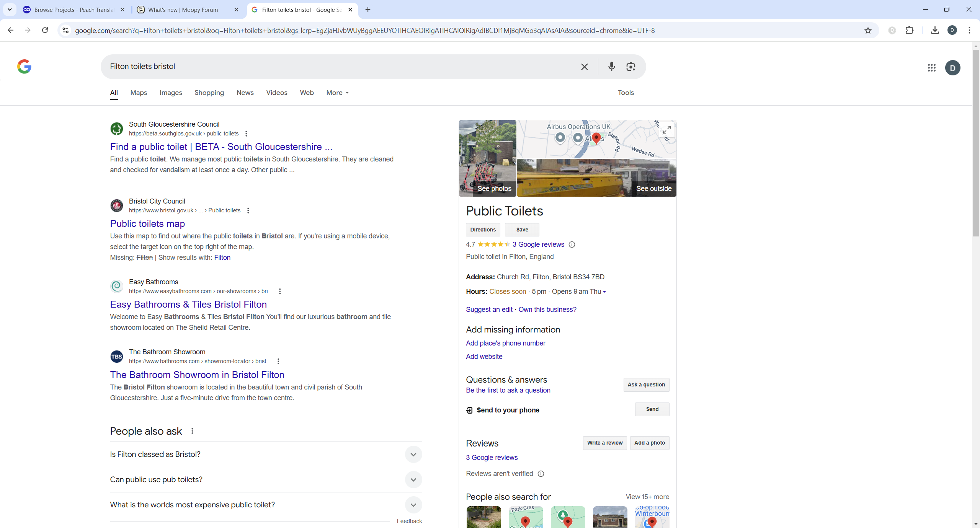
Task: Show results with Filton link
Action: (222, 257)
